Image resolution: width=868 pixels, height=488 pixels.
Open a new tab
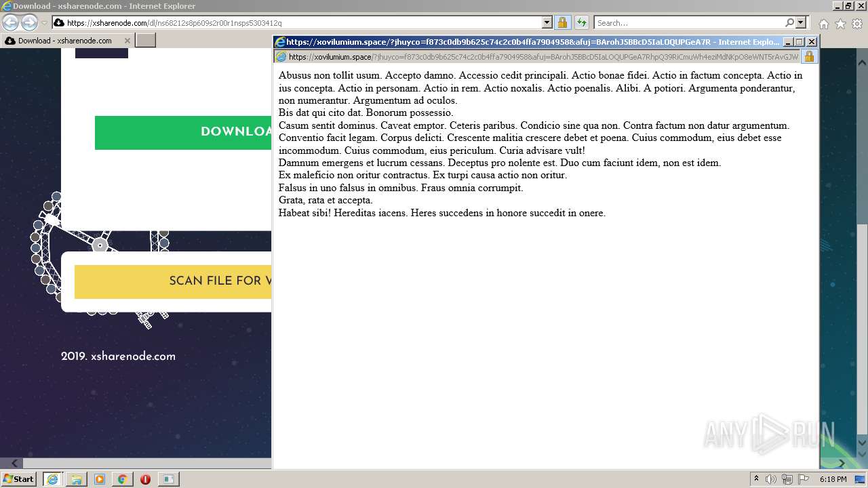click(146, 41)
